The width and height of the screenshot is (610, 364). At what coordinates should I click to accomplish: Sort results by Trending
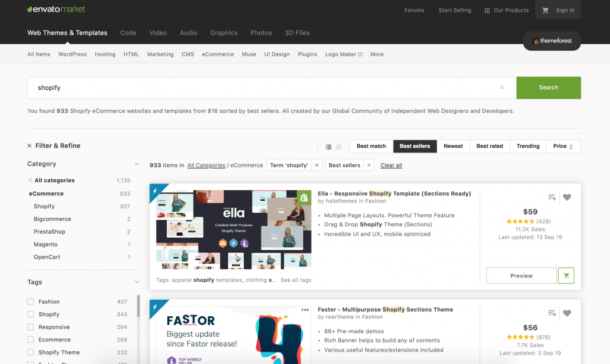point(528,146)
